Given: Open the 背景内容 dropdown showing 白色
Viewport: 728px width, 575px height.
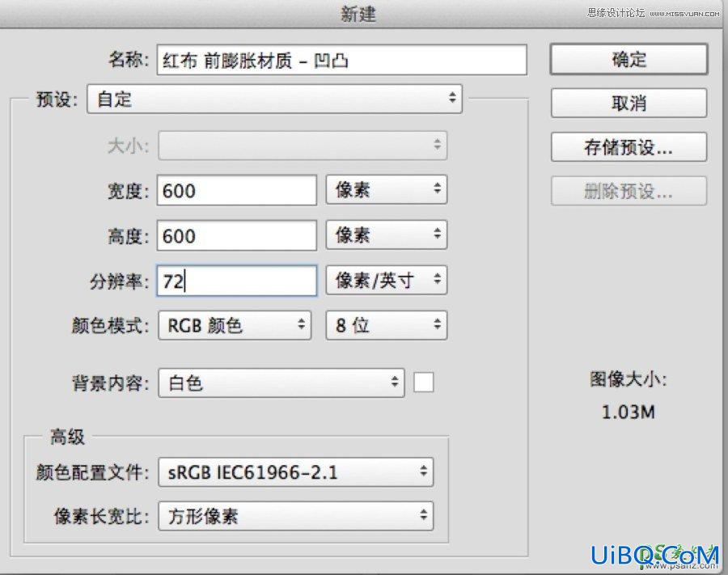Looking at the screenshot, I should [281, 383].
